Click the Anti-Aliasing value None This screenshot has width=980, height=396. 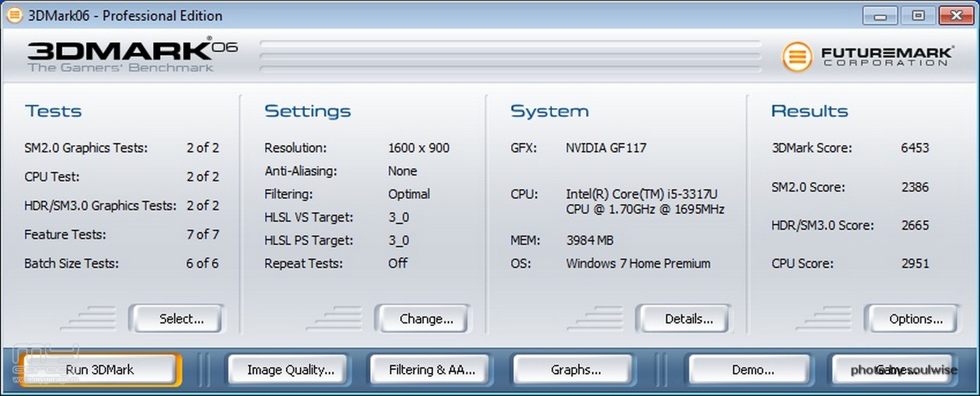point(402,171)
